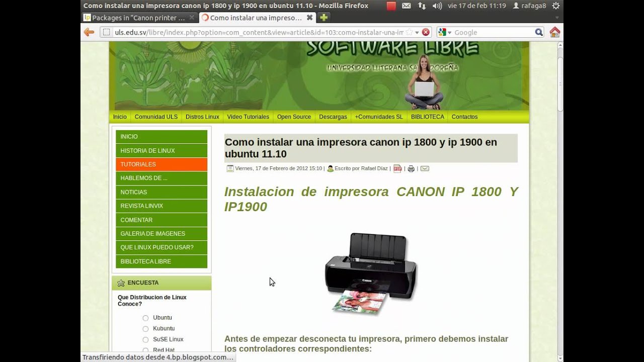This screenshot has width=644, height=362.
Task: Open Distros Linux menu item
Action: coord(202,117)
